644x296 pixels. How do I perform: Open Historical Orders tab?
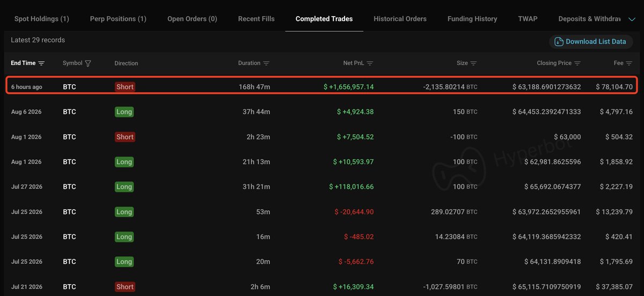(400, 19)
